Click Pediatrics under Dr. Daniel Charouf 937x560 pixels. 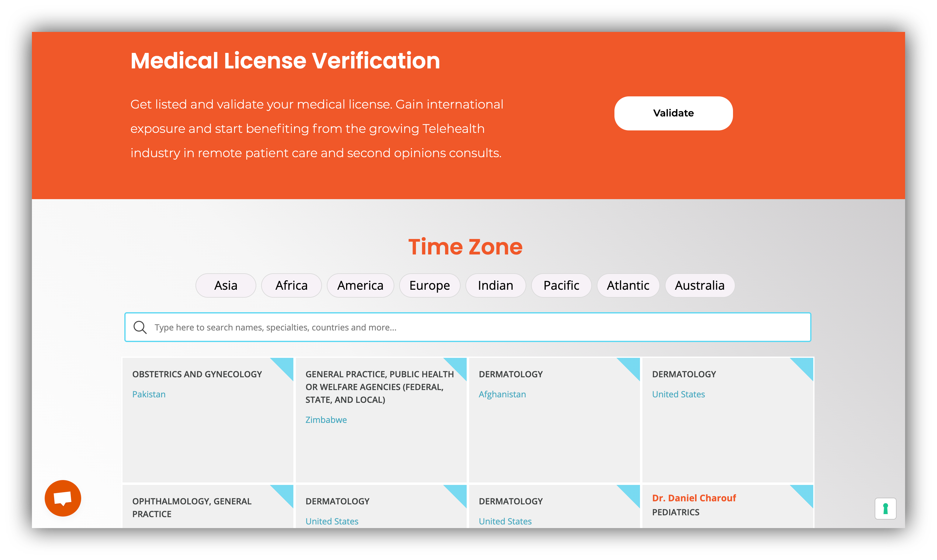pyautogui.click(x=676, y=513)
